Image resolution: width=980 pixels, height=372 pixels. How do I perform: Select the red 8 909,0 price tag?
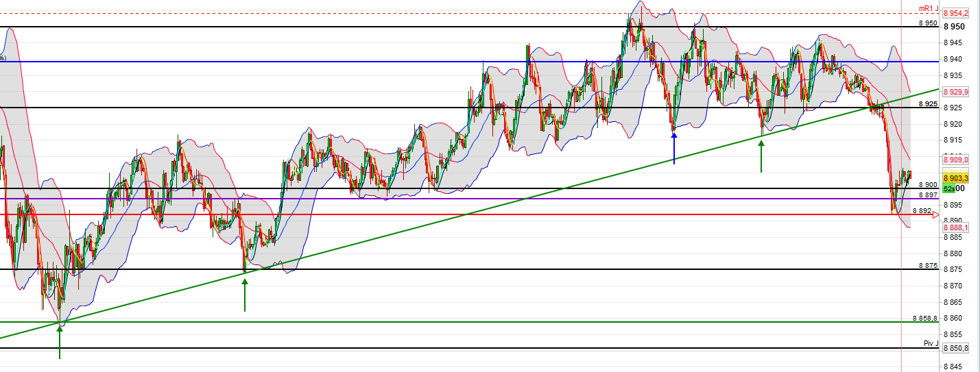955,160
